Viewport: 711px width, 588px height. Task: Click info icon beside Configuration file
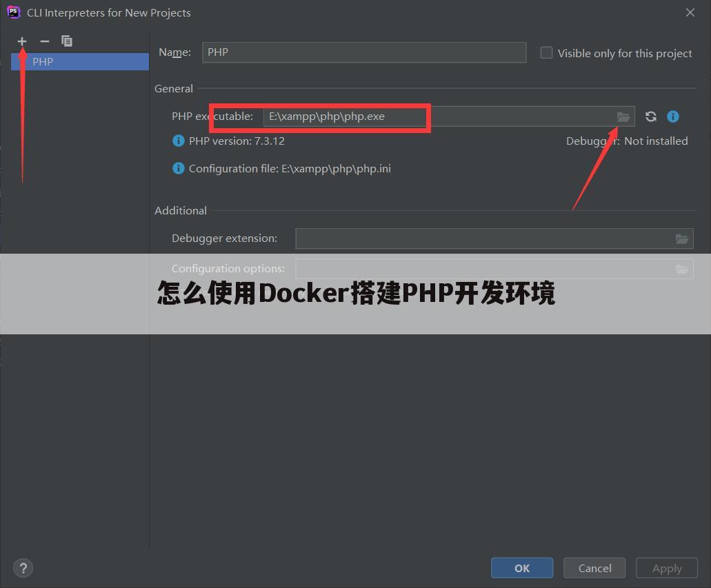click(x=178, y=169)
